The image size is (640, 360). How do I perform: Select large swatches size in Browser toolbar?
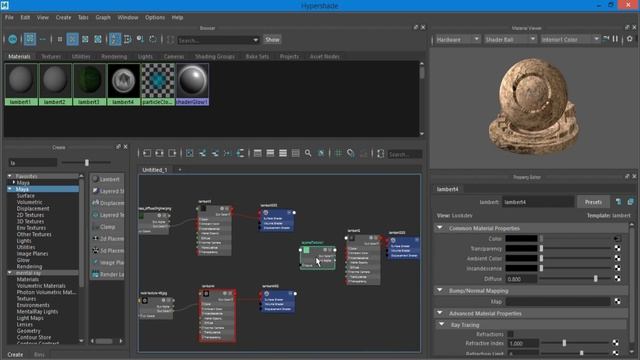[x=85, y=39]
